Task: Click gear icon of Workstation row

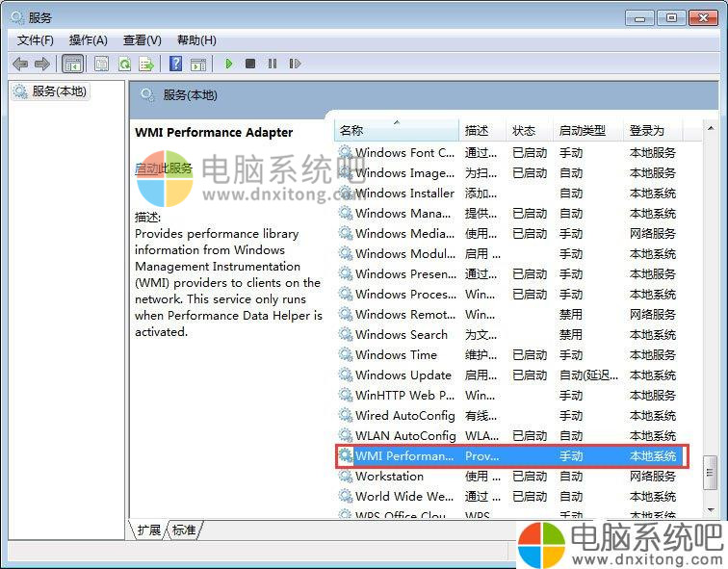Action: pyautogui.click(x=346, y=476)
